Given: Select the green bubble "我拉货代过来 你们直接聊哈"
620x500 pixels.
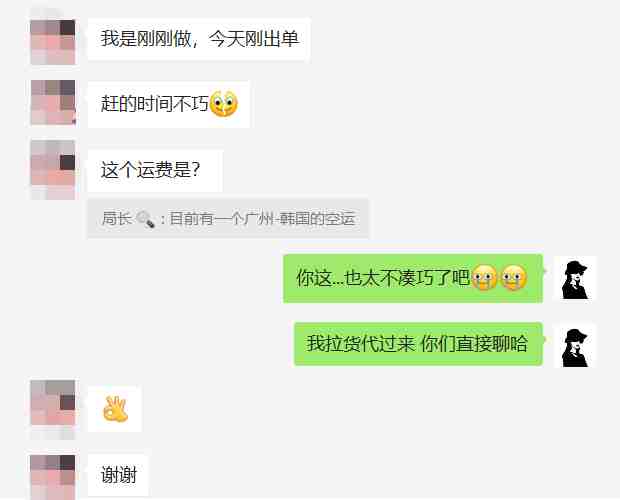Looking at the screenshot, I should (x=418, y=344).
